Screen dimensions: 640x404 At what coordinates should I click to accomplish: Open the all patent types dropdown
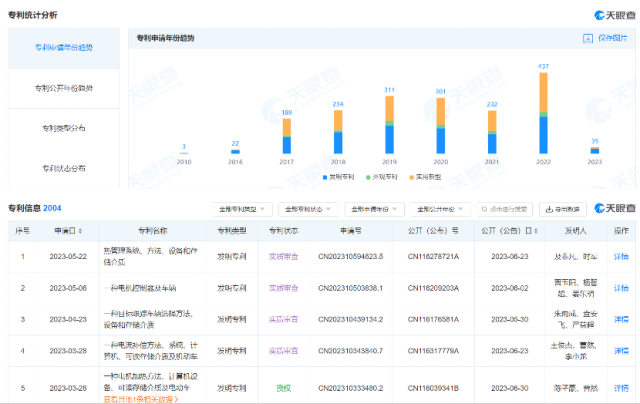tap(242, 209)
